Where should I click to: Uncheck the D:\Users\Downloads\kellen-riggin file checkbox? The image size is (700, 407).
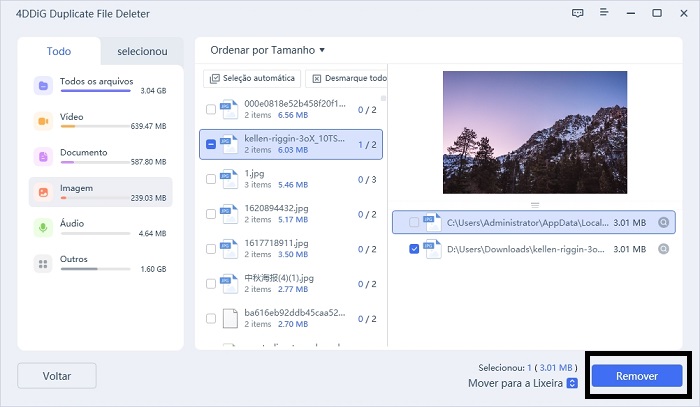point(414,249)
